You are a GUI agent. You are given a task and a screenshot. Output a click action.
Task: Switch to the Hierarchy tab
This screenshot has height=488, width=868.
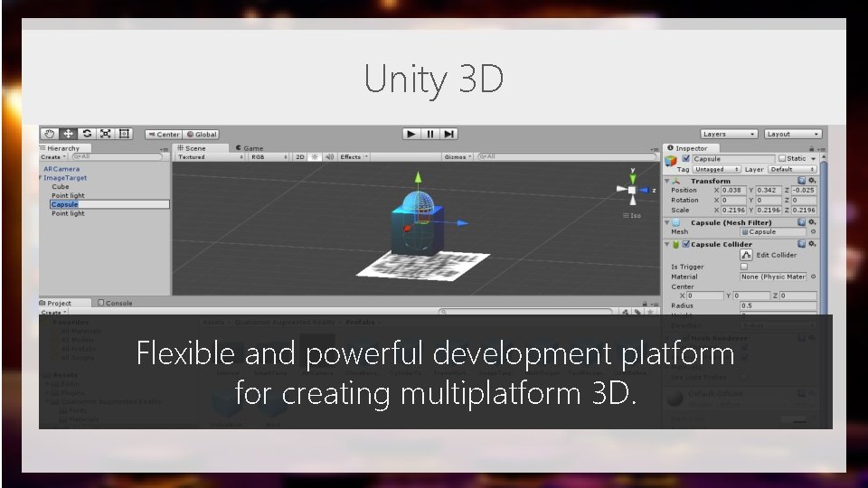point(63,148)
